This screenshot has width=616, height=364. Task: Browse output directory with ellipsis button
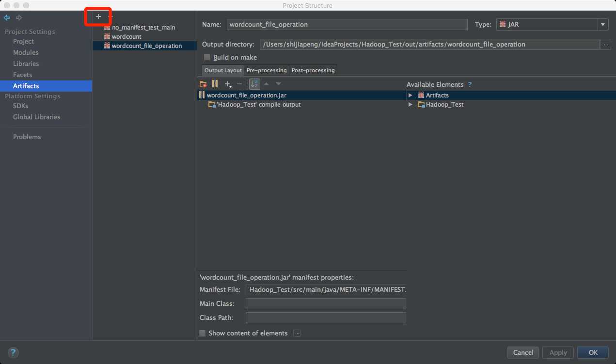click(605, 45)
